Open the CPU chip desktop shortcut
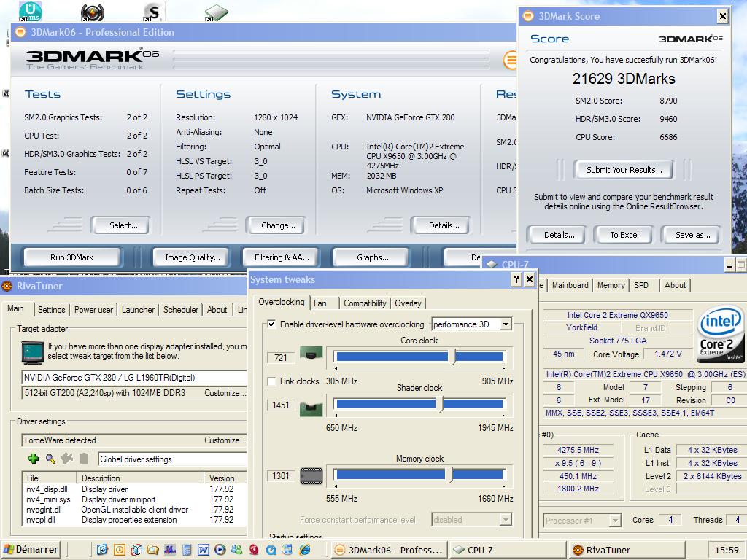 [x=217, y=12]
